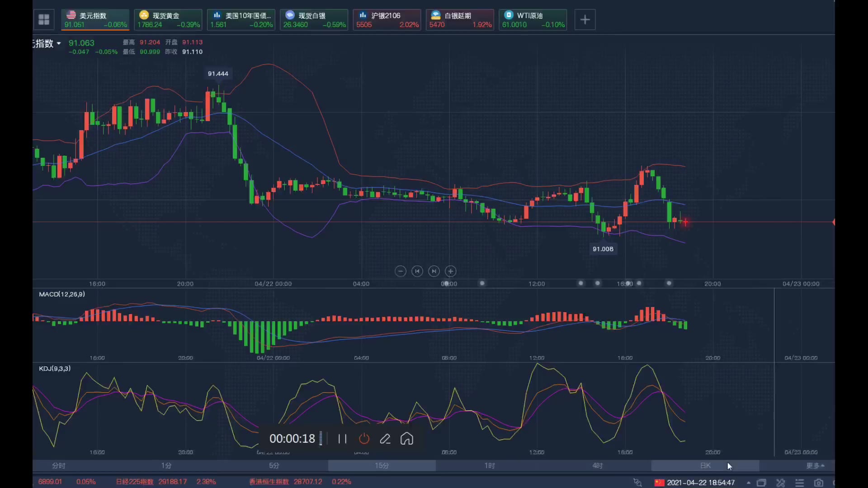
Task: Select the 日K timeframe
Action: 705,465
